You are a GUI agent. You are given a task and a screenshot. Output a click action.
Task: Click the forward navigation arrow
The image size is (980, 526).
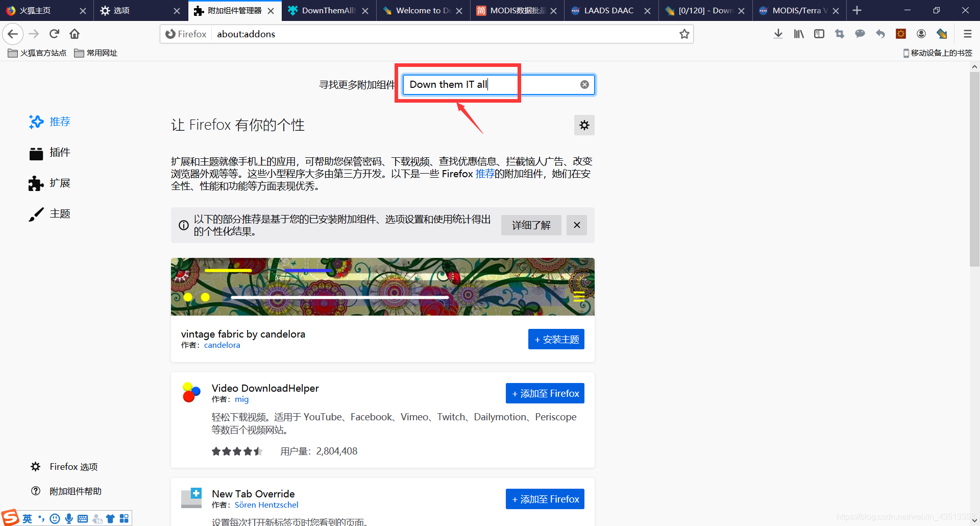coord(34,34)
